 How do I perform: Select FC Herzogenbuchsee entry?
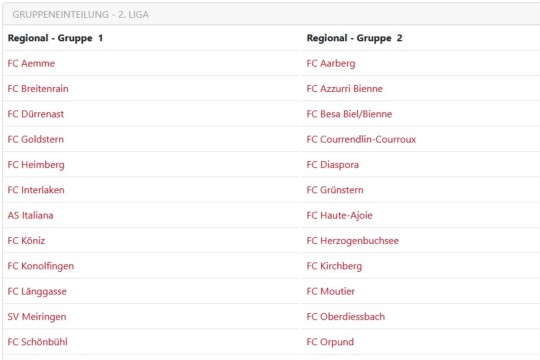pyautogui.click(x=353, y=241)
